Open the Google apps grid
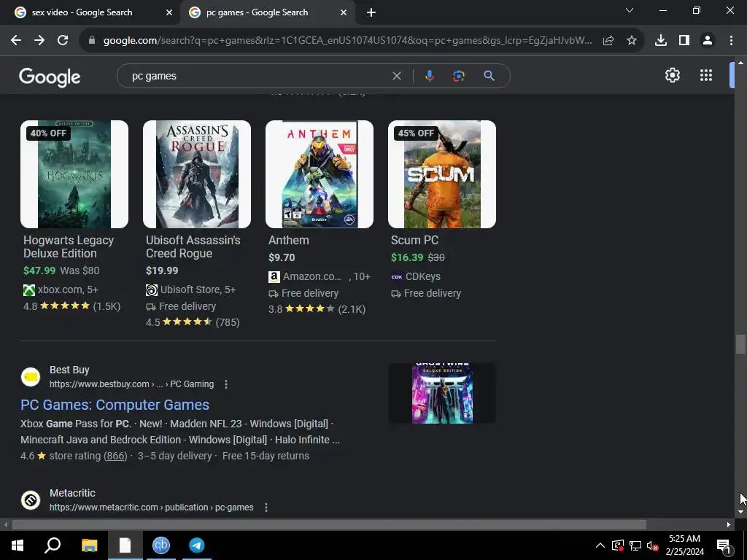The height and width of the screenshot is (560, 747). [x=706, y=75]
